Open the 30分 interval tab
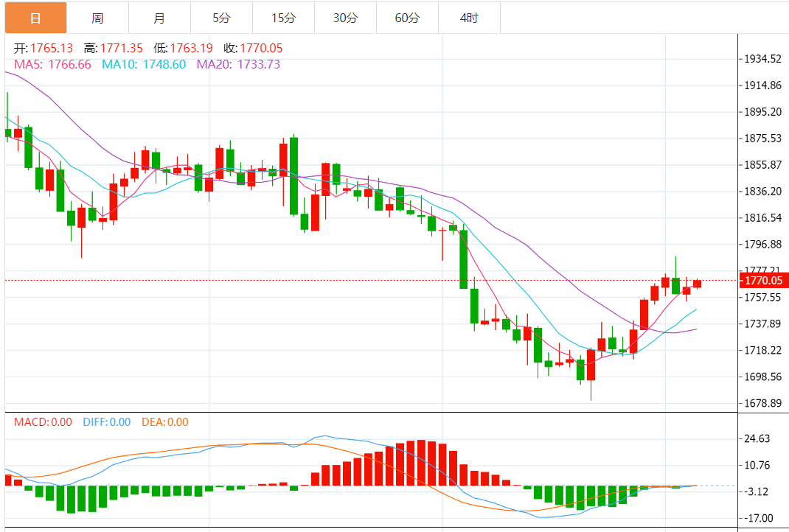 [345, 18]
